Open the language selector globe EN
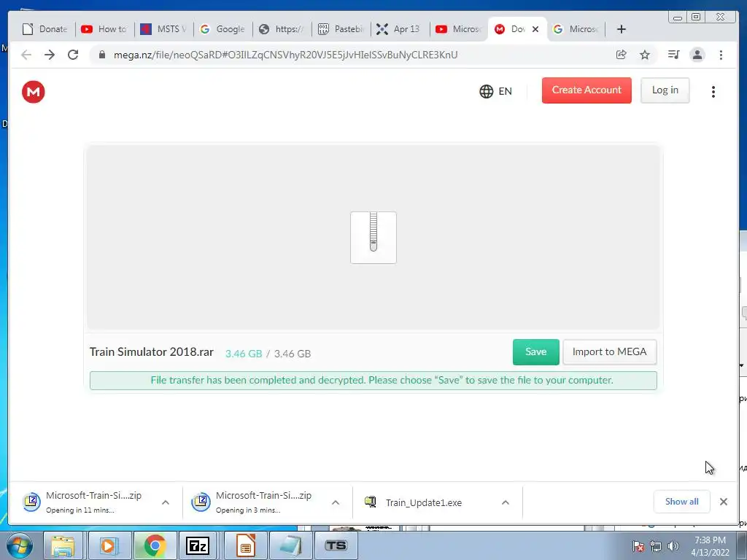The width and height of the screenshot is (747, 560). 495,91
